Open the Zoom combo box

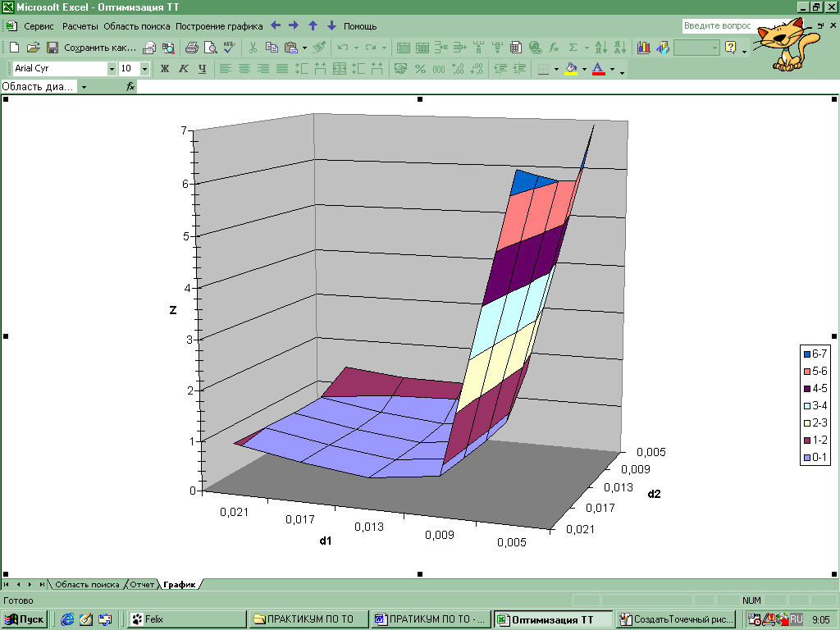pyautogui.click(x=696, y=48)
